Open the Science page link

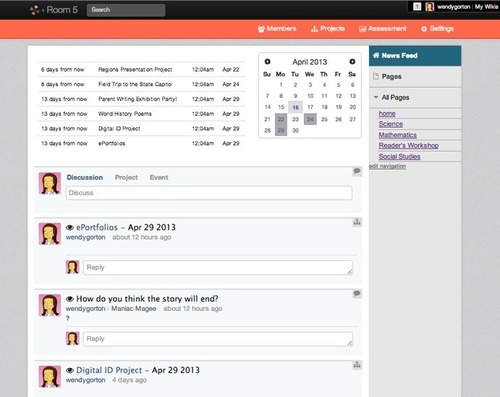coord(391,124)
